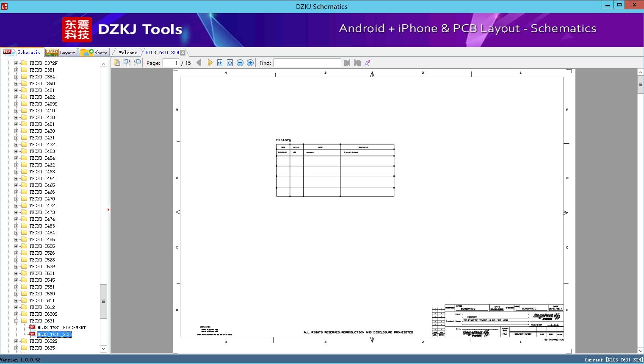The height and width of the screenshot is (364, 644).
Task: Click folder icon of TECNO T560
Action: click(24, 294)
